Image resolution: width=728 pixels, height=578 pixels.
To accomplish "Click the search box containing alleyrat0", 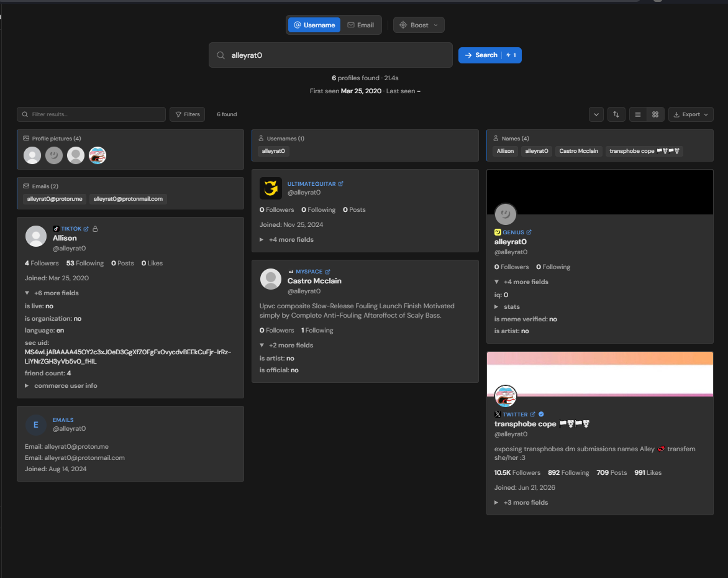I will click(x=330, y=55).
